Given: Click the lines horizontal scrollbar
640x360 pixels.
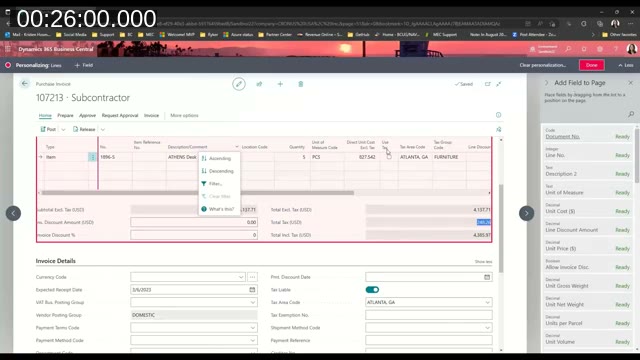Looking at the screenshot, I should (198, 193).
